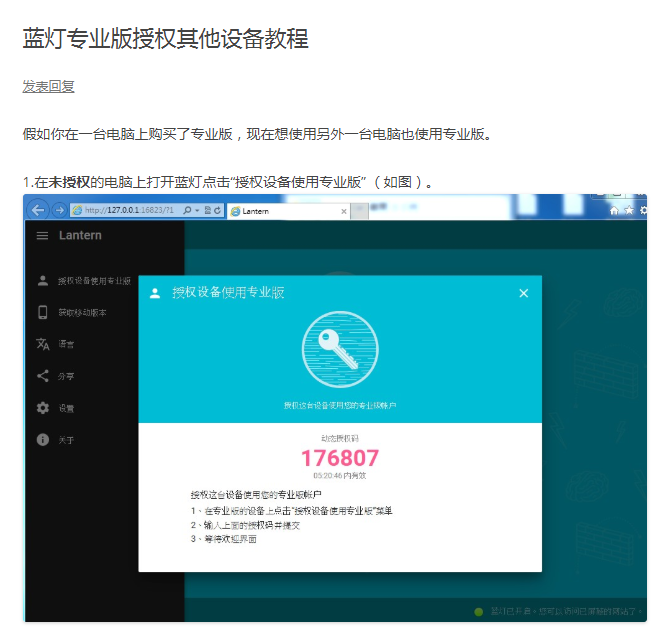Click the 05:20:46 内有效 countdown text
Screen dimensions: 667x633
coord(340,476)
